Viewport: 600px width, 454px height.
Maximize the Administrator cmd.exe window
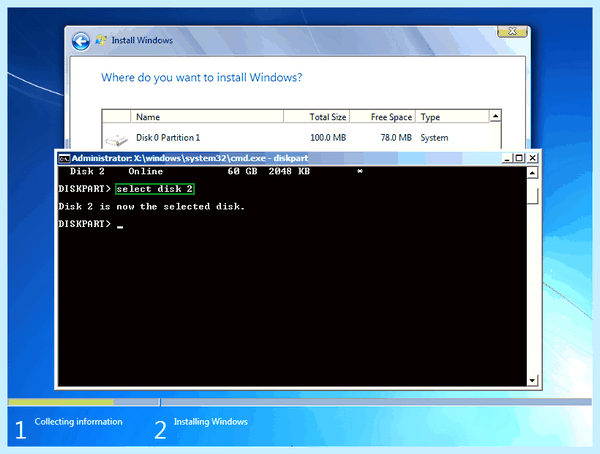[519, 158]
